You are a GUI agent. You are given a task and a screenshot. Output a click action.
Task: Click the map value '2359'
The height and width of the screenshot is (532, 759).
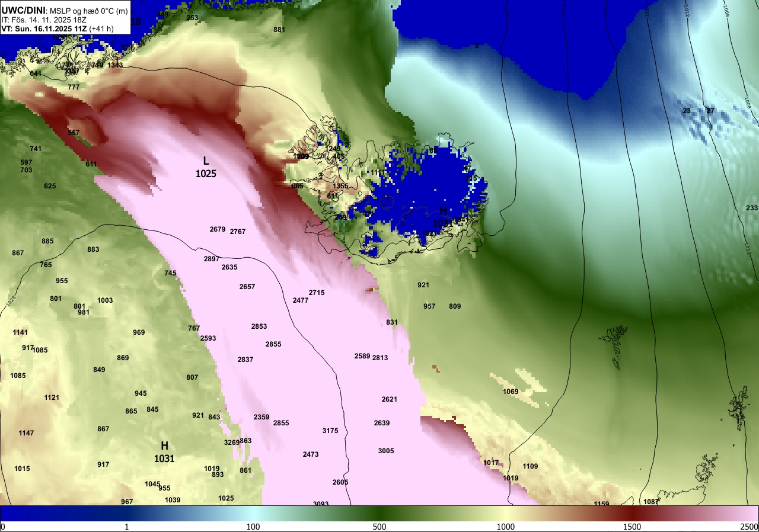point(261,417)
